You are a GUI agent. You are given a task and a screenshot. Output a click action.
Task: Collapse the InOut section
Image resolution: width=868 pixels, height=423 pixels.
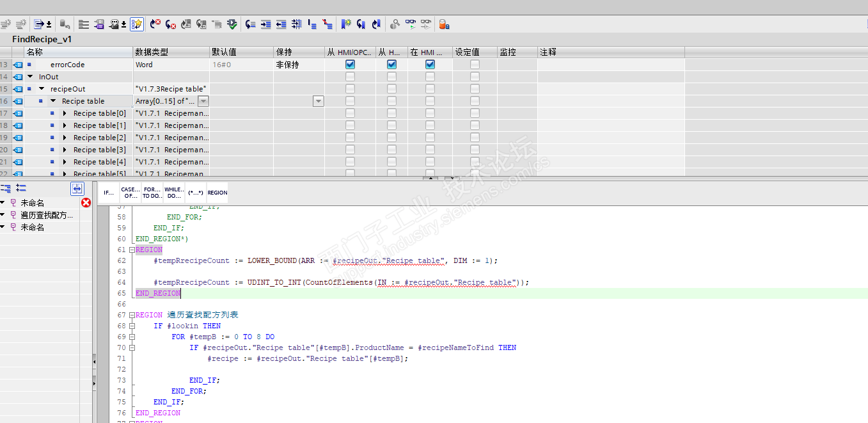pos(30,77)
